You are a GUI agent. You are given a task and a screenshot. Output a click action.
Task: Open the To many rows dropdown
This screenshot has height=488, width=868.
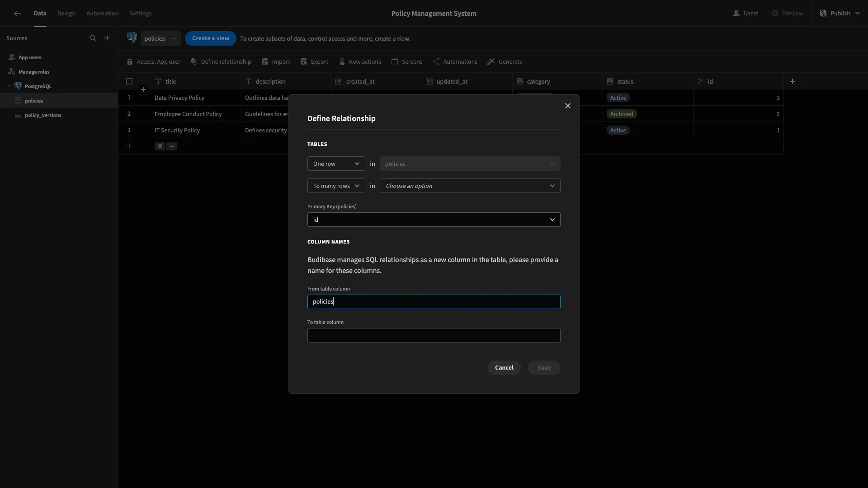point(336,186)
